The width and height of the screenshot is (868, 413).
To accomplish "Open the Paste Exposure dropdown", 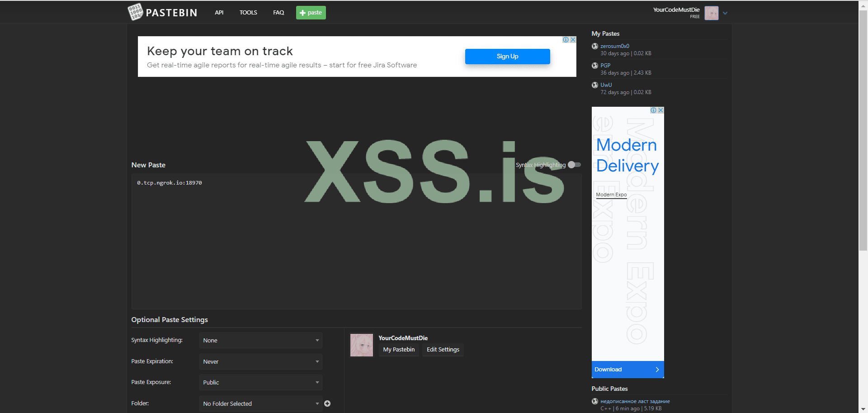I will tap(261, 382).
